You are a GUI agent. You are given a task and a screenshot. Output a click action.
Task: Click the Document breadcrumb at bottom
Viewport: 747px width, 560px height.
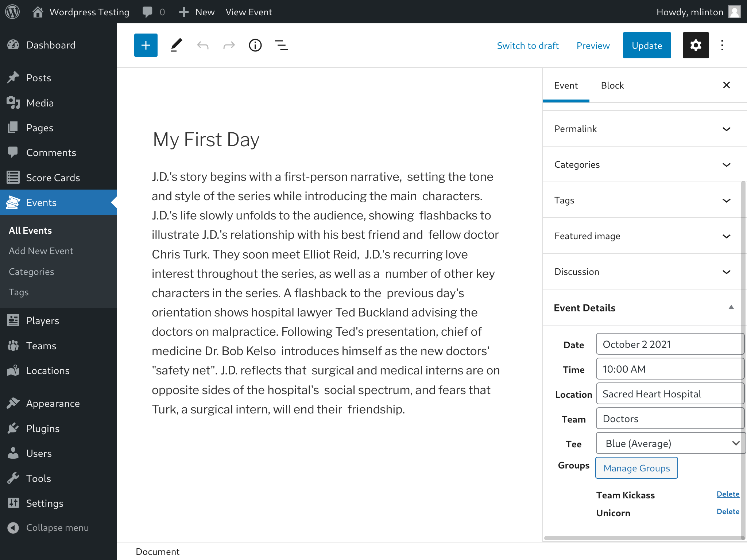(158, 552)
